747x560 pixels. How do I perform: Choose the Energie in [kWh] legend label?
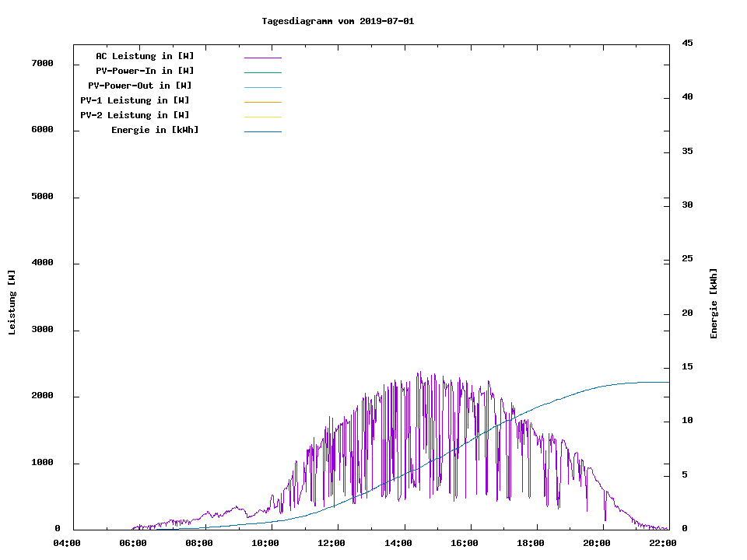(155, 130)
